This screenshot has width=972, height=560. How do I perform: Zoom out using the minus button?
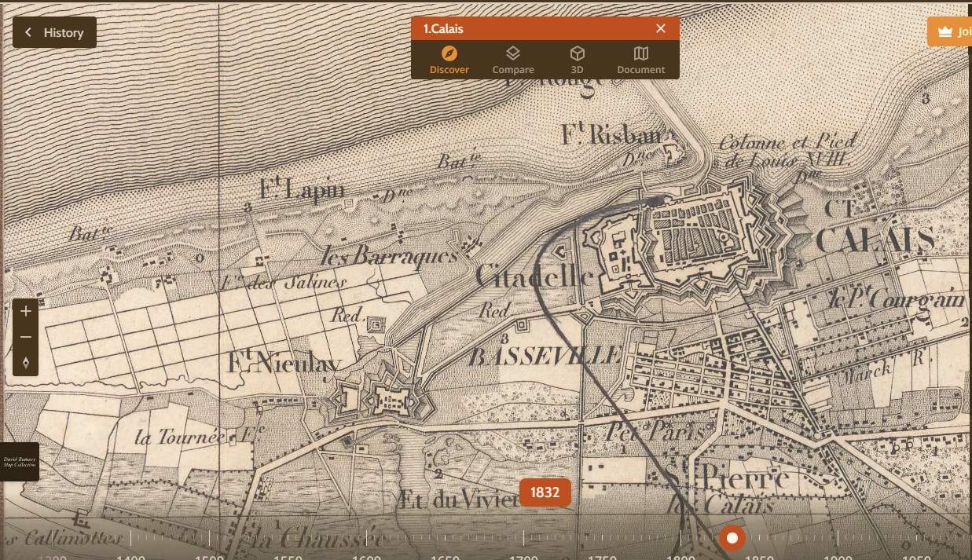coord(26,337)
